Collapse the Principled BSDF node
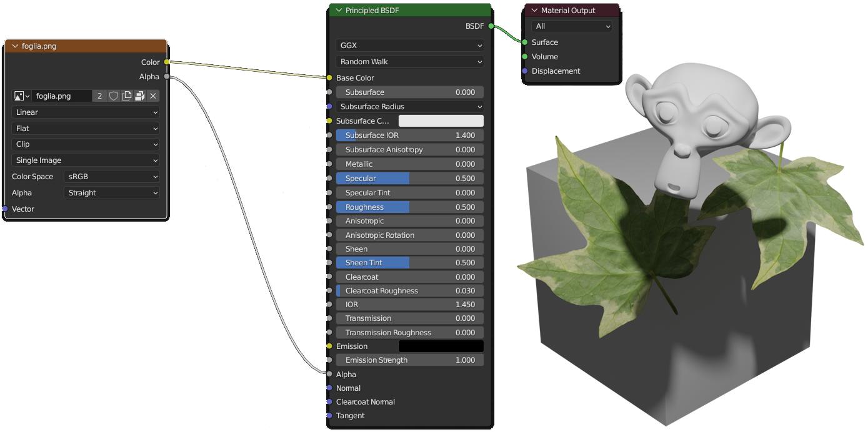Screen dimensions: 868x432 pos(339,11)
